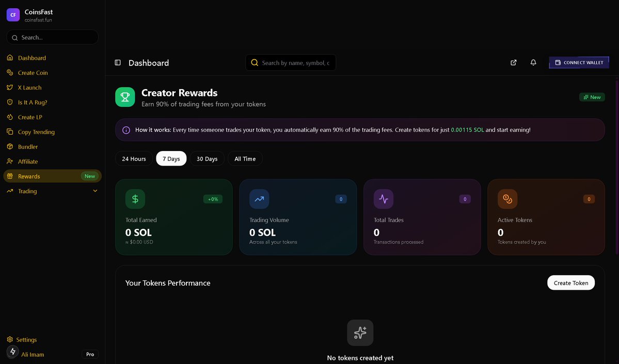
Task: Select the 7 Days time range
Action: pyautogui.click(x=171, y=158)
